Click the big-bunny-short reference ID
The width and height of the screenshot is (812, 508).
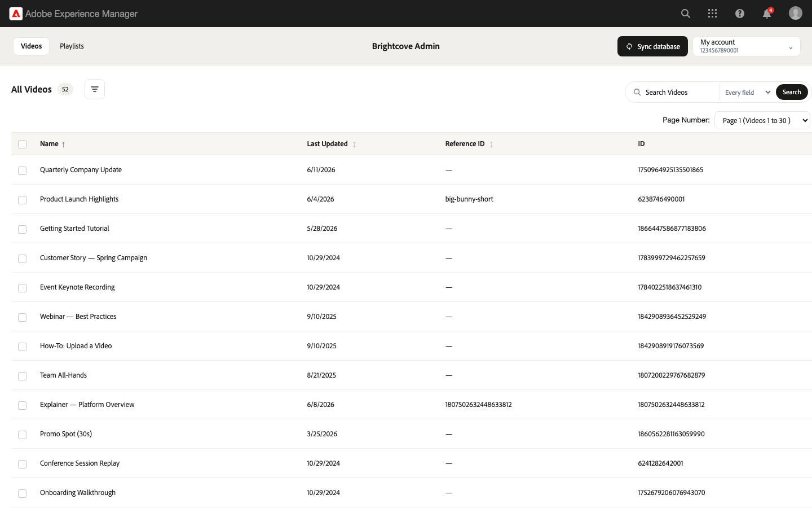[469, 199]
